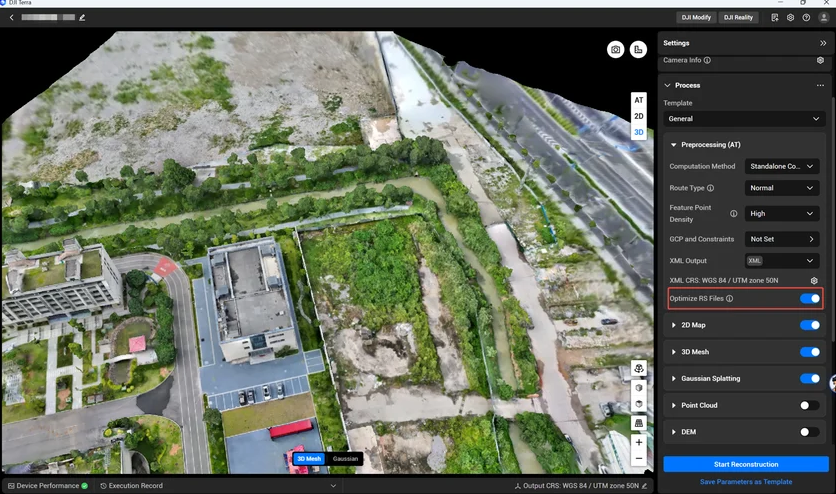The height and width of the screenshot is (494, 836).
Task: Click the Device Performance green status icon
Action: coord(84,486)
